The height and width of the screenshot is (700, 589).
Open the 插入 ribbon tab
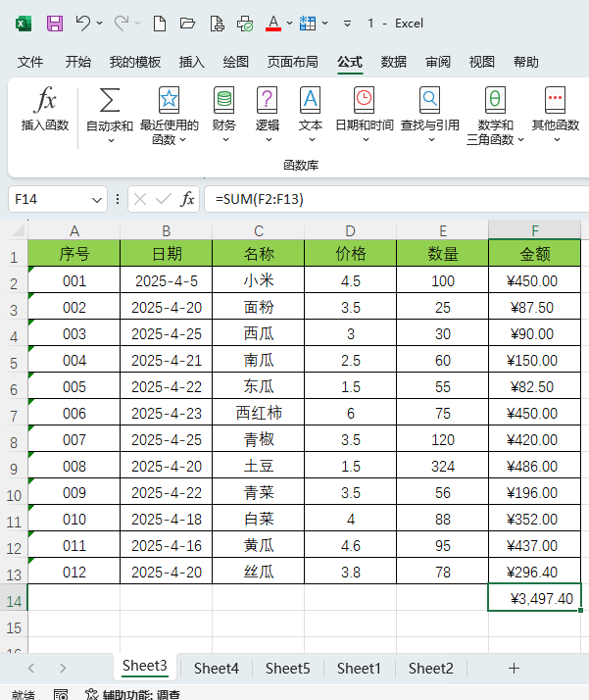[x=192, y=62]
